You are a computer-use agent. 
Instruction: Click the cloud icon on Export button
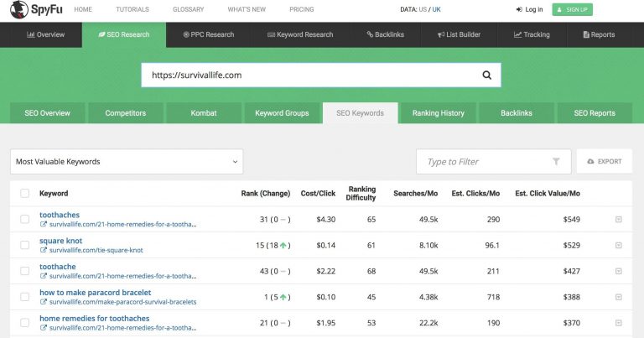(x=590, y=161)
